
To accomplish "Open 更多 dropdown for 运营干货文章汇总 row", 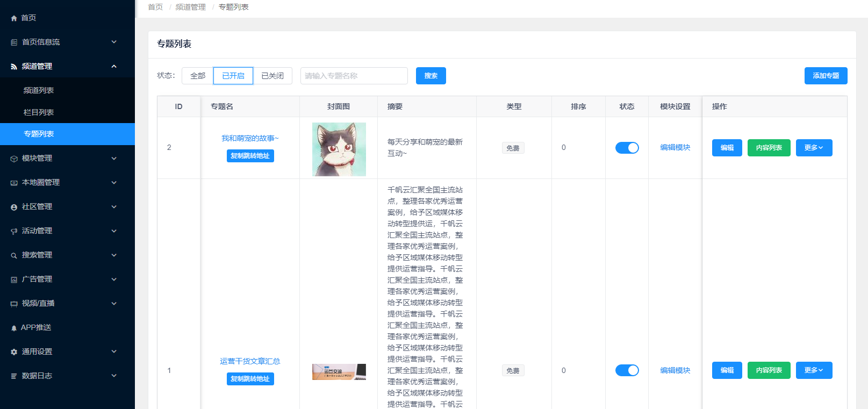I will pos(814,370).
